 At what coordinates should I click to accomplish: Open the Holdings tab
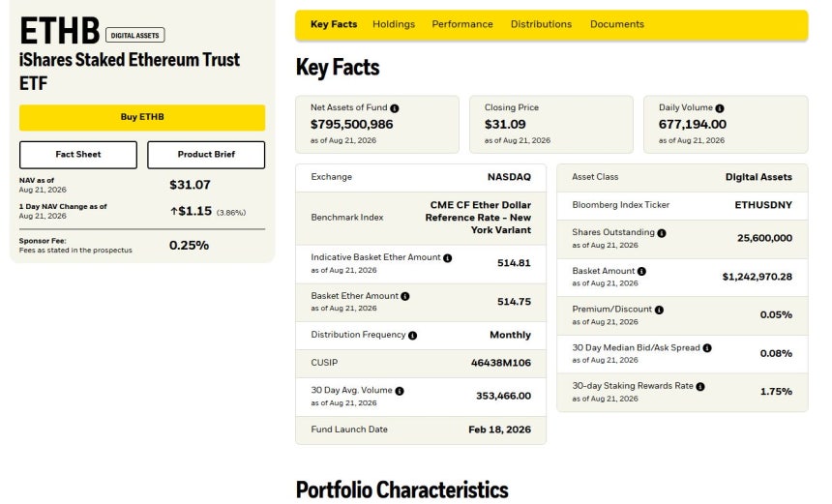pos(394,24)
